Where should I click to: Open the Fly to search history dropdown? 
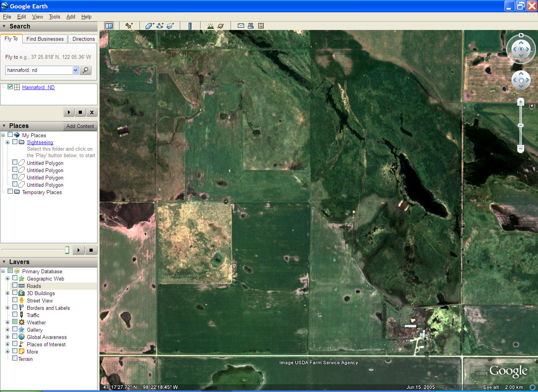pyautogui.click(x=75, y=70)
